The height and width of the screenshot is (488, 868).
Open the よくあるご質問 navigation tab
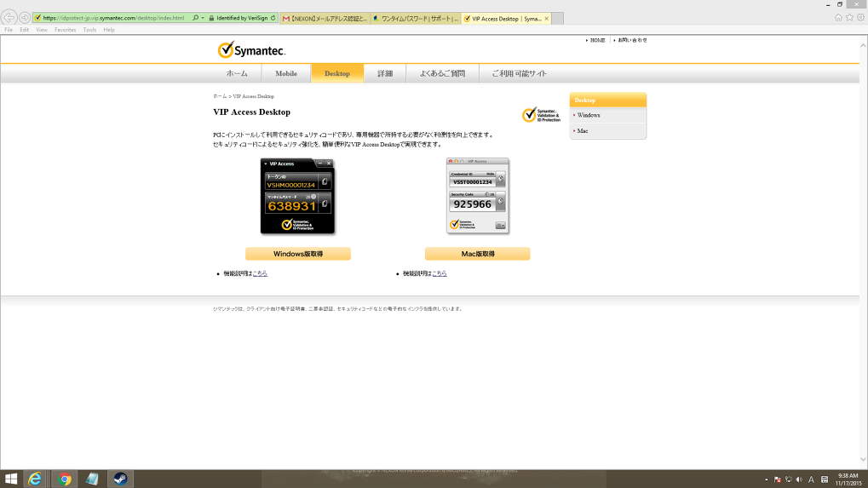(442, 73)
